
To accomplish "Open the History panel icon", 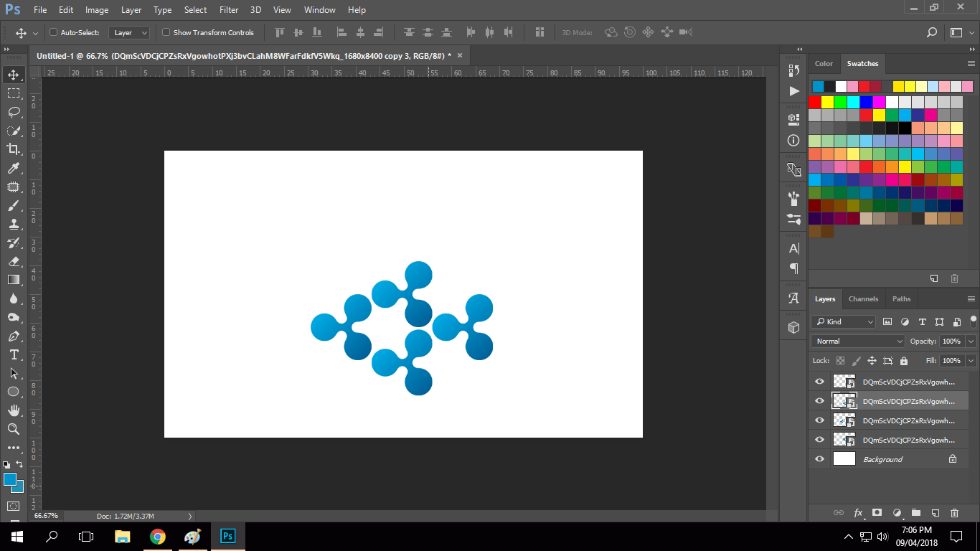I will [x=793, y=70].
